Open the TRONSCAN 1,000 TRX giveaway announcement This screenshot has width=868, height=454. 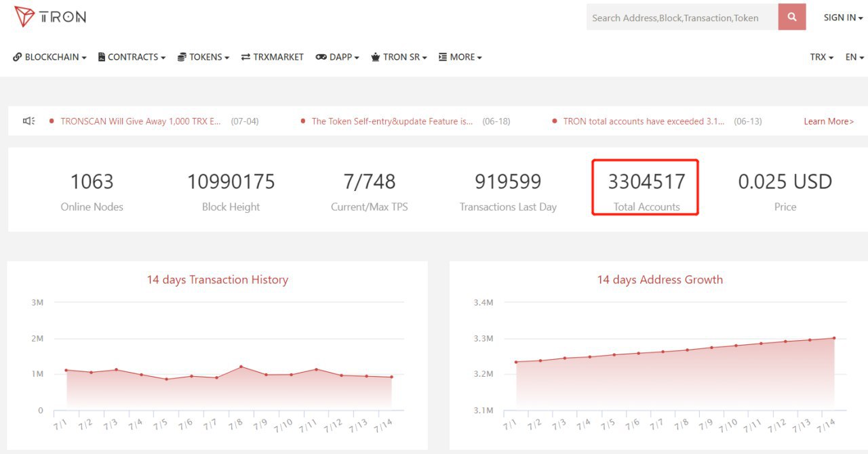tap(141, 121)
